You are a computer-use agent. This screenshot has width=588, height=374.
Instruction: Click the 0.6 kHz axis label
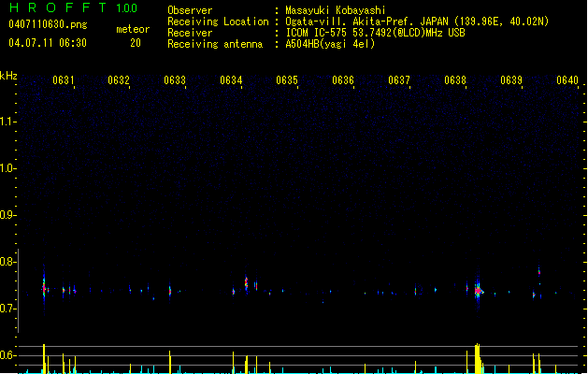[7, 355]
